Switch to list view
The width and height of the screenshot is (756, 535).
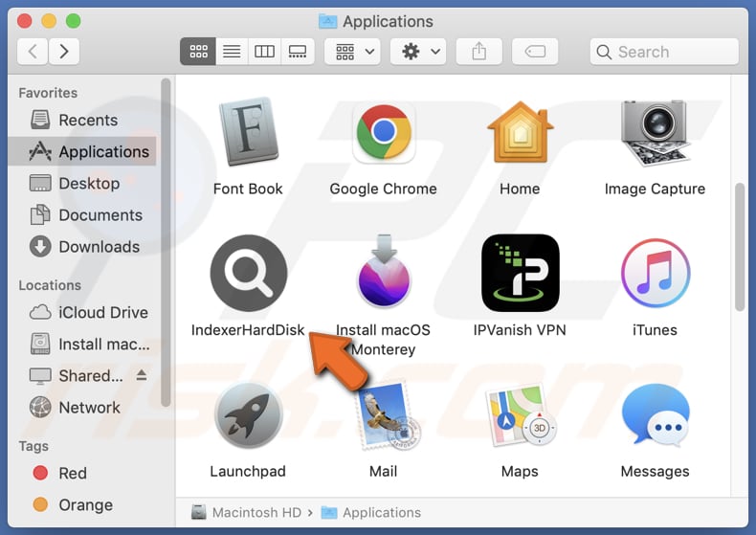(x=232, y=52)
